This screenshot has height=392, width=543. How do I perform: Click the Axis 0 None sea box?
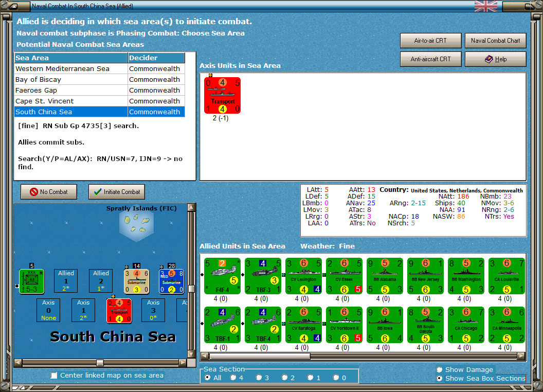pos(48,310)
